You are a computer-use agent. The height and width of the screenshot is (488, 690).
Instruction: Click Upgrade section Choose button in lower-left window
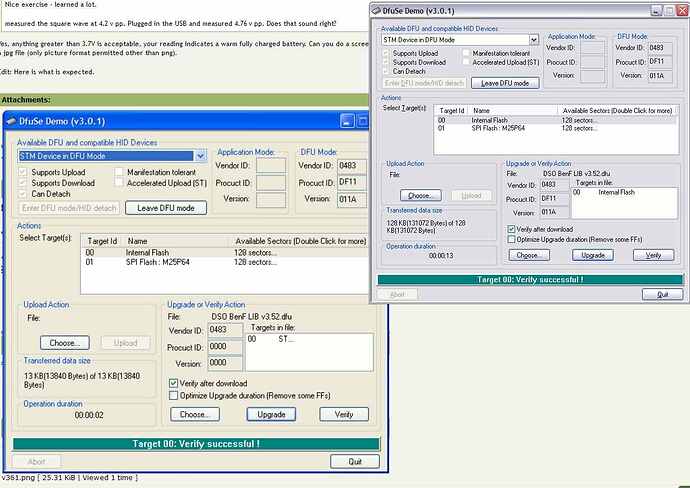tap(195, 414)
